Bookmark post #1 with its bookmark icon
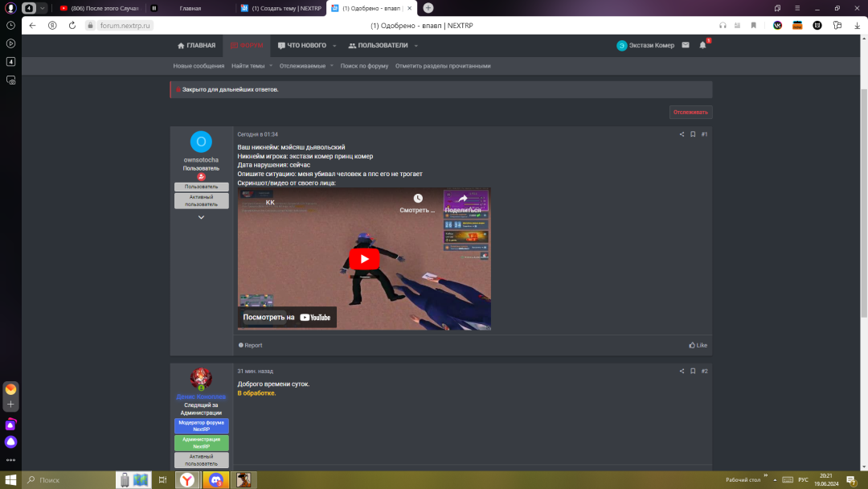 (x=693, y=134)
